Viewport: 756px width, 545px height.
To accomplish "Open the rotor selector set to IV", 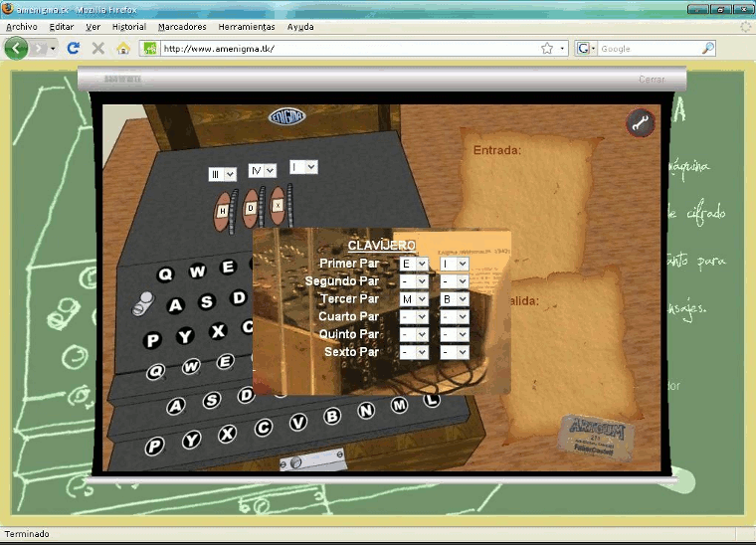I will pyautogui.click(x=263, y=170).
